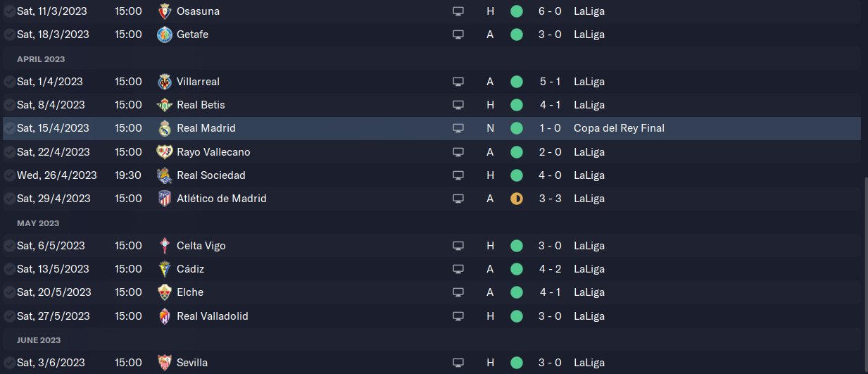Click the Sevilla club badge

[164, 363]
